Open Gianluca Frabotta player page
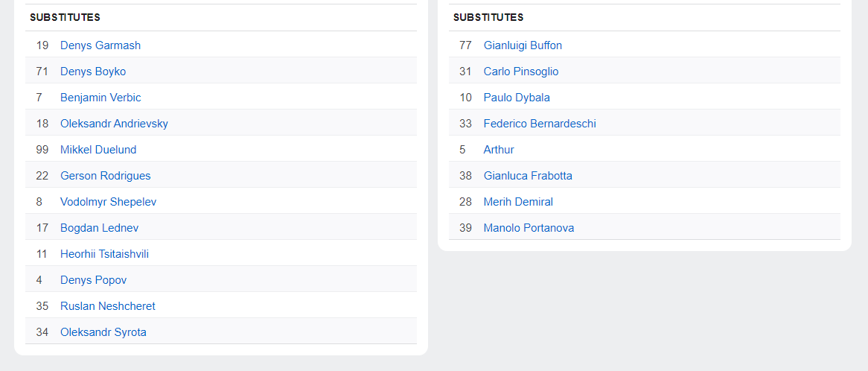Viewport: 868px width, 371px height. tap(528, 176)
